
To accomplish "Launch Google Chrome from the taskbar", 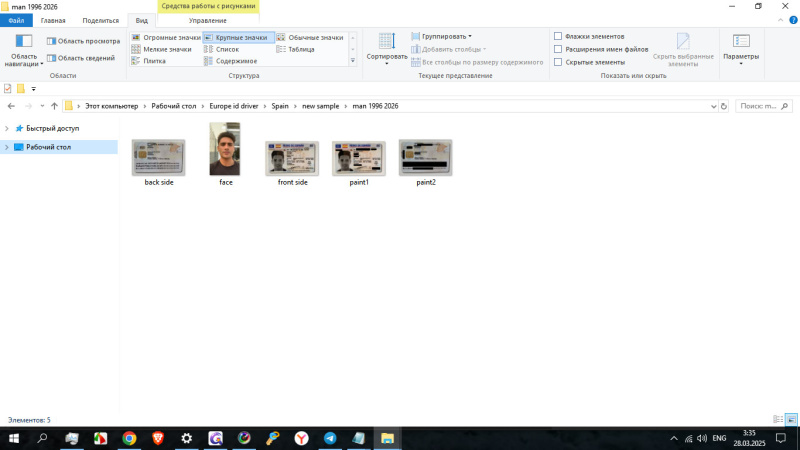I will point(129,438).
